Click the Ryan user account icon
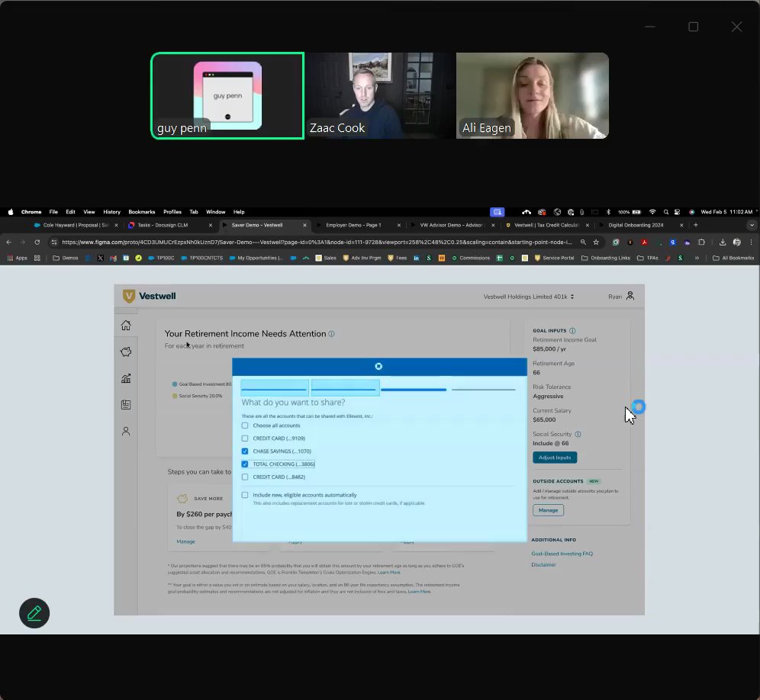 pyautogui.click(x=630, y=296)
